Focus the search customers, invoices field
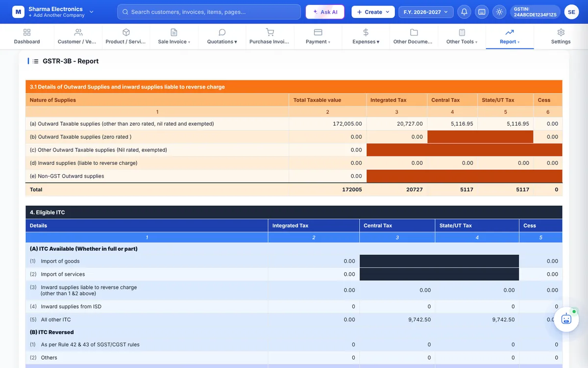The image size is (588, 368). click(209, 12)
